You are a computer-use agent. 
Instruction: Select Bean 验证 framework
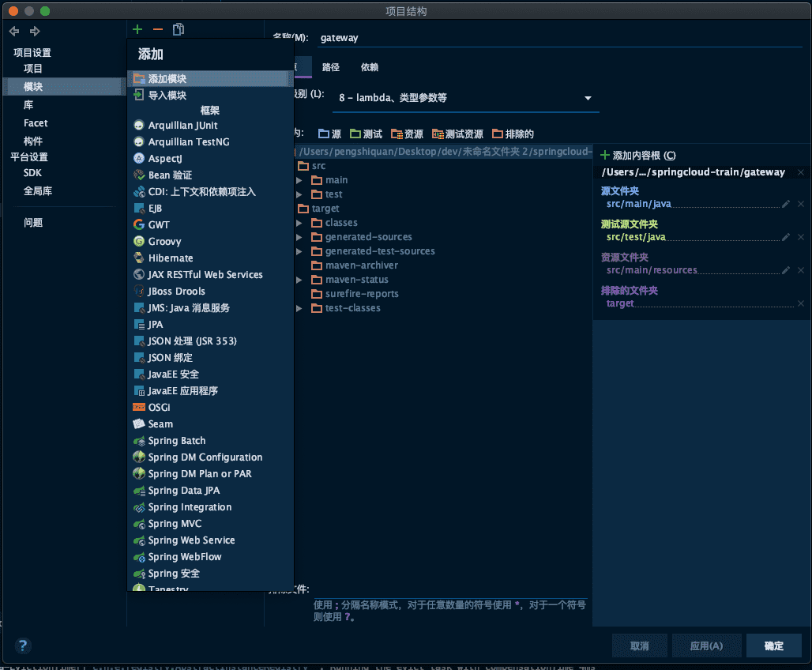210,175
